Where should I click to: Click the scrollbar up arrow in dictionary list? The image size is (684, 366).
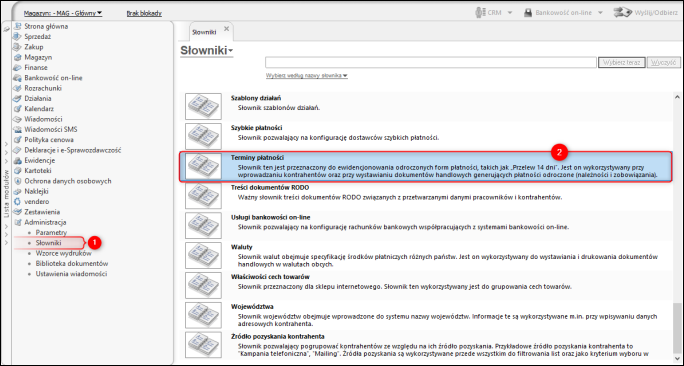[x=677, y=97]
